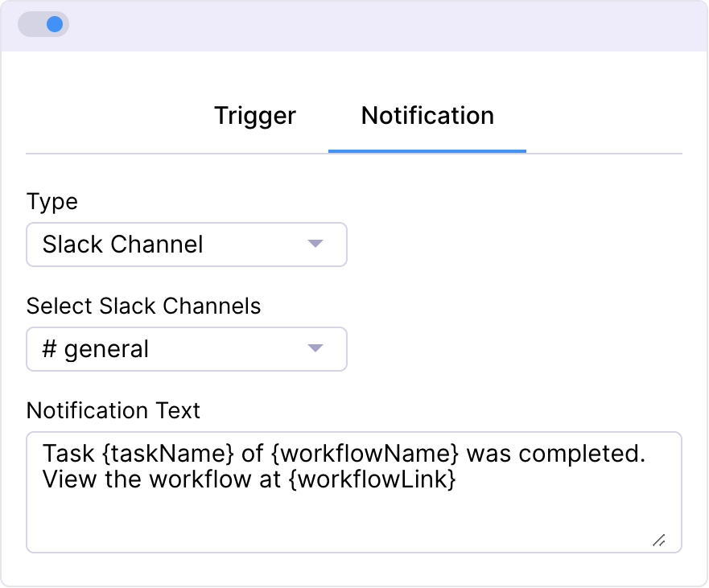
Task: Switch to the Trigger tab
Action: tap(255, 116)
